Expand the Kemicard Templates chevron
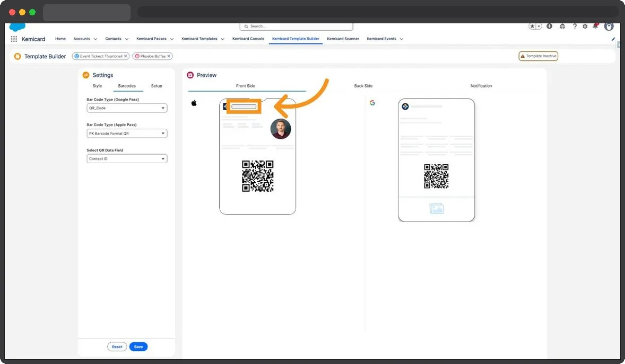 222,39
